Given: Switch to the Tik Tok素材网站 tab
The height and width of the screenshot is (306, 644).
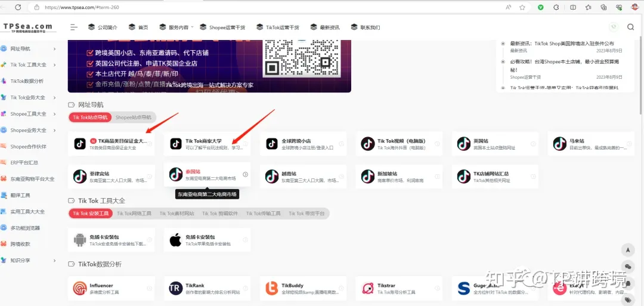Looking at the screenshot, I should (x=177, y=214).
